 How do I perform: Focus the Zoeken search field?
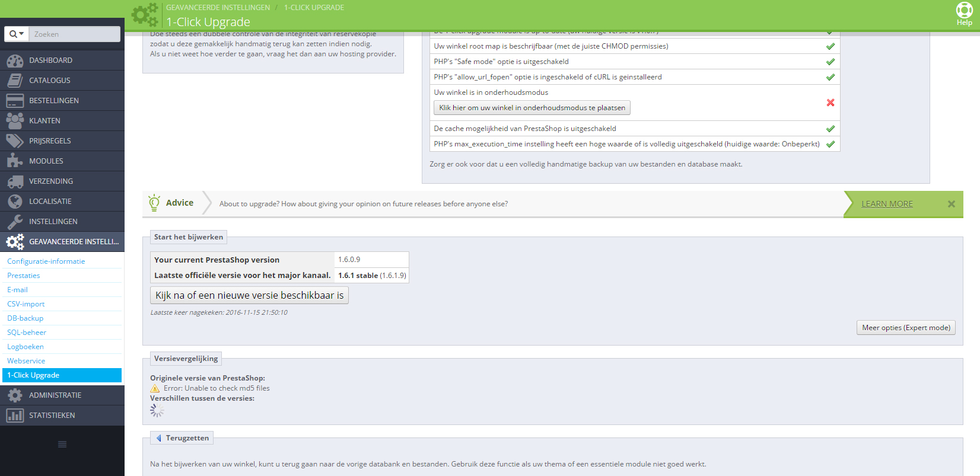tap(74, 34)
